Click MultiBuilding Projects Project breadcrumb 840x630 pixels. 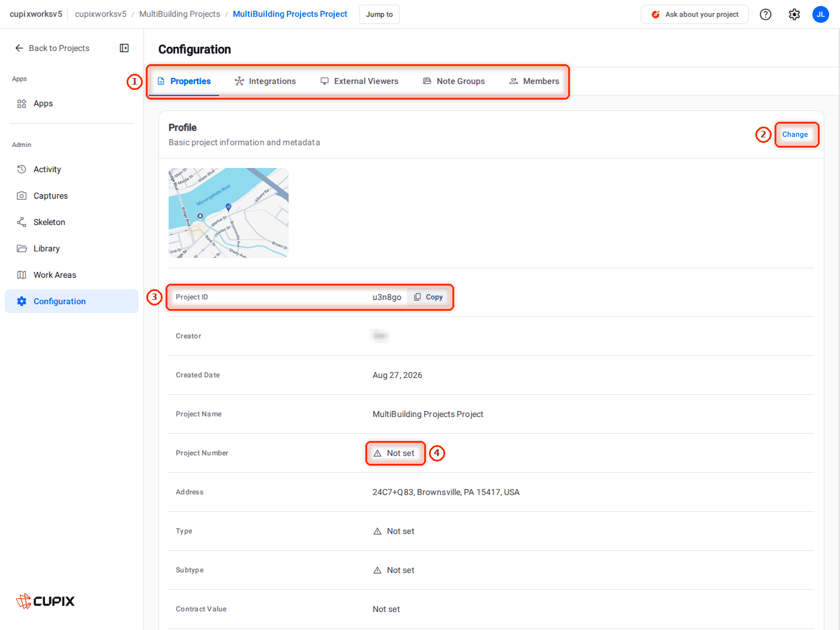(290, 14)
